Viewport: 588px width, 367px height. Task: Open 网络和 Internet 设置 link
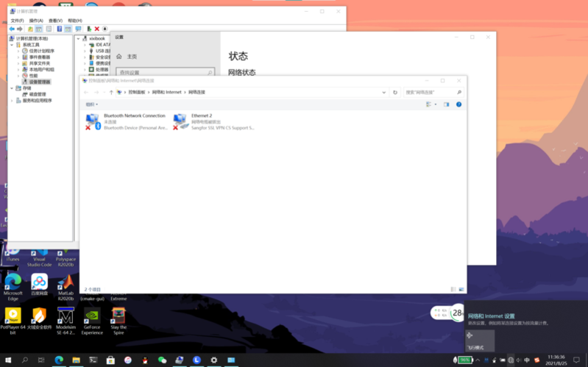(493, 316)
